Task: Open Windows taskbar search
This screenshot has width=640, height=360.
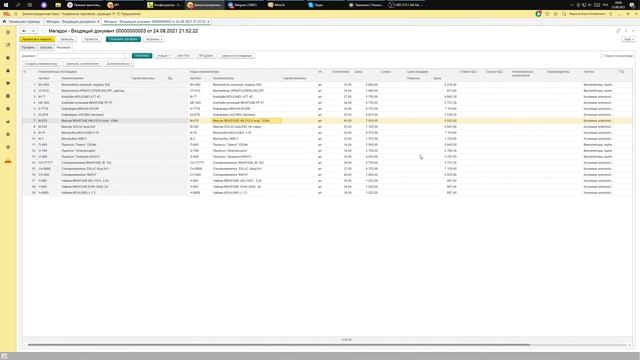Action: point(18,5)
